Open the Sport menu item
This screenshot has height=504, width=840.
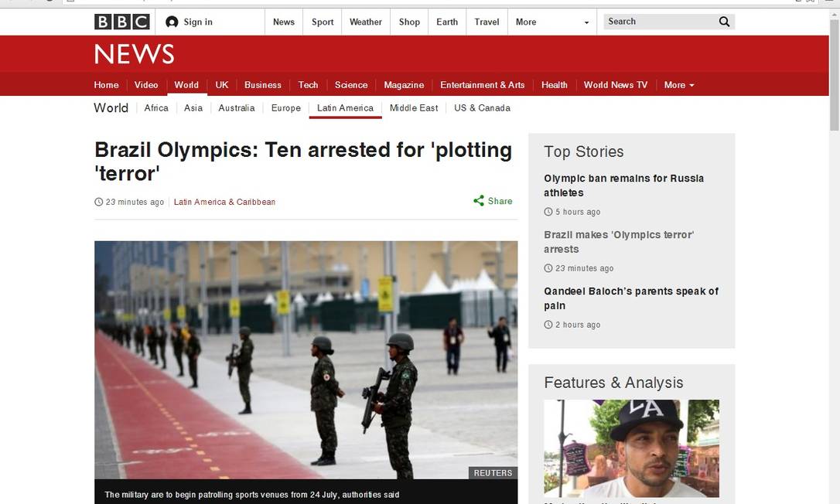(323, 22)
